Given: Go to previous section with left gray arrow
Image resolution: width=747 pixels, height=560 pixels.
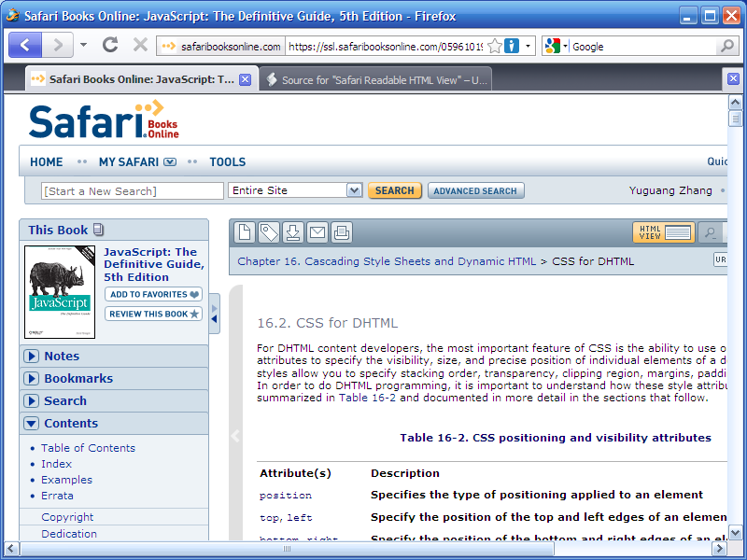Looking at the screenshot, I should 235,435.
